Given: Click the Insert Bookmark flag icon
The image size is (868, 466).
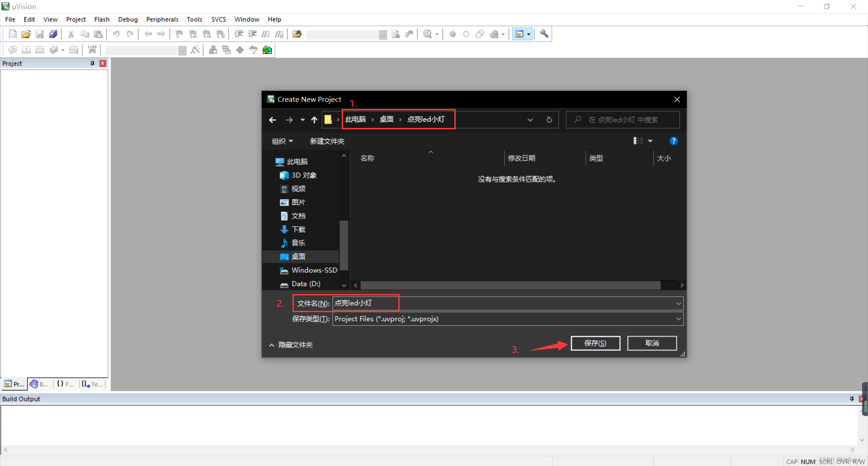Looking at the screenshot, I should [179, 34].
